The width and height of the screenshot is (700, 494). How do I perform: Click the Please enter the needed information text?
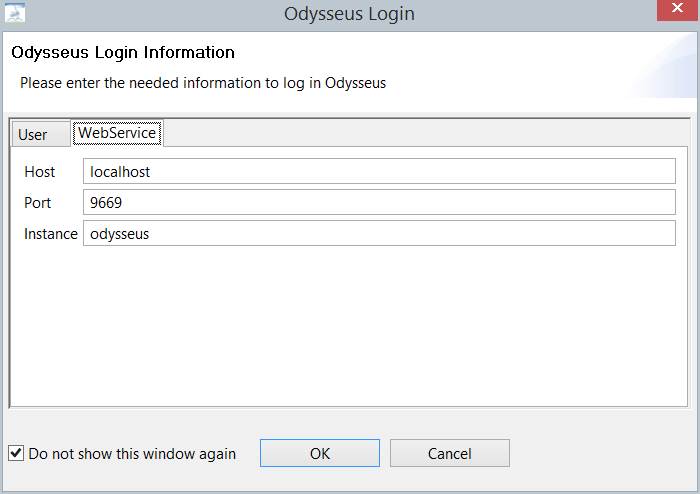pos(203,83)
